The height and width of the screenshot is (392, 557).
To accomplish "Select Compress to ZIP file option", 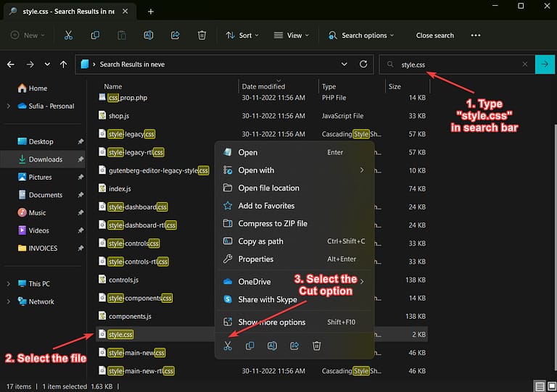I will click(x=272, y=223).
